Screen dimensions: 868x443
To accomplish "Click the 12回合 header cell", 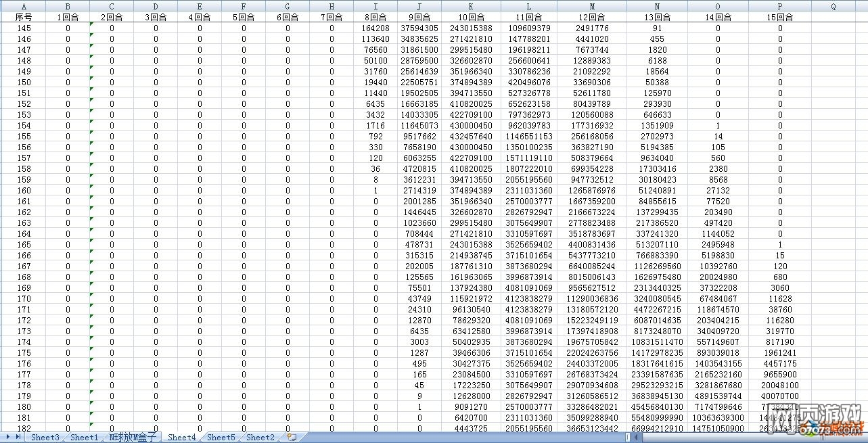I will (592, 17).
